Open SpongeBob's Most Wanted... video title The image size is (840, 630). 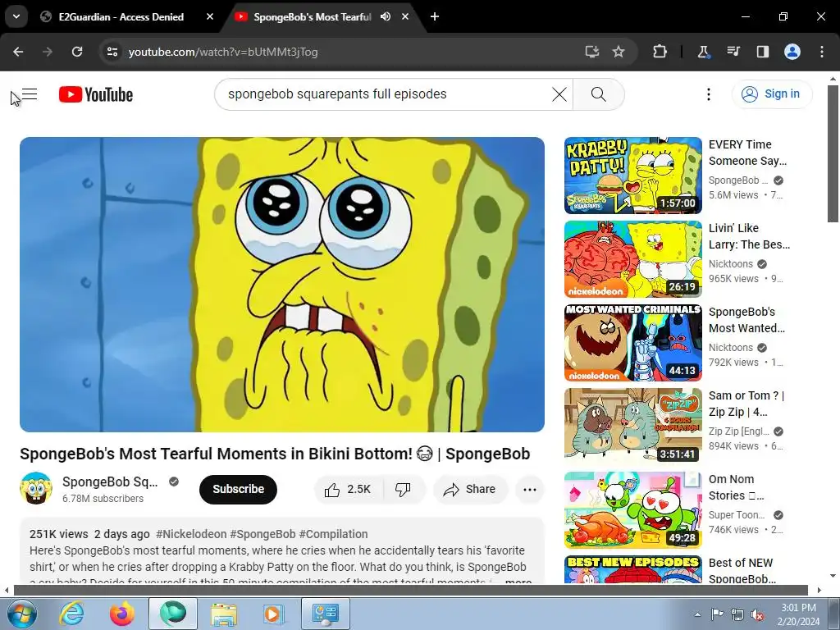tap(746, 320)
